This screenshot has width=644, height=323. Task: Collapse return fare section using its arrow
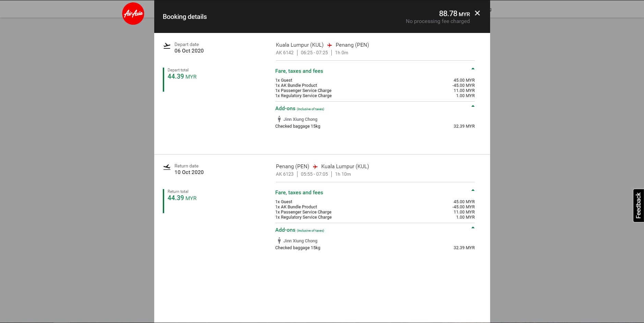(x=473, y=190)
